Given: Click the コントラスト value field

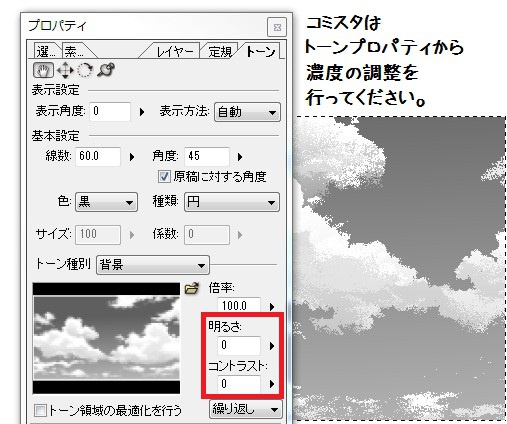Looking at the screenshot, I should pyautogui.click(x=239, y=384).
